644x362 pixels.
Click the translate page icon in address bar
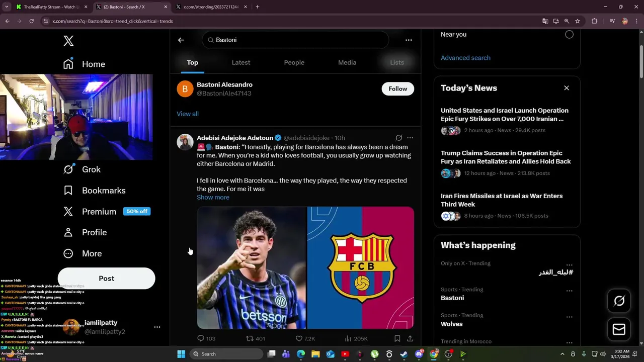click(545, 21)
